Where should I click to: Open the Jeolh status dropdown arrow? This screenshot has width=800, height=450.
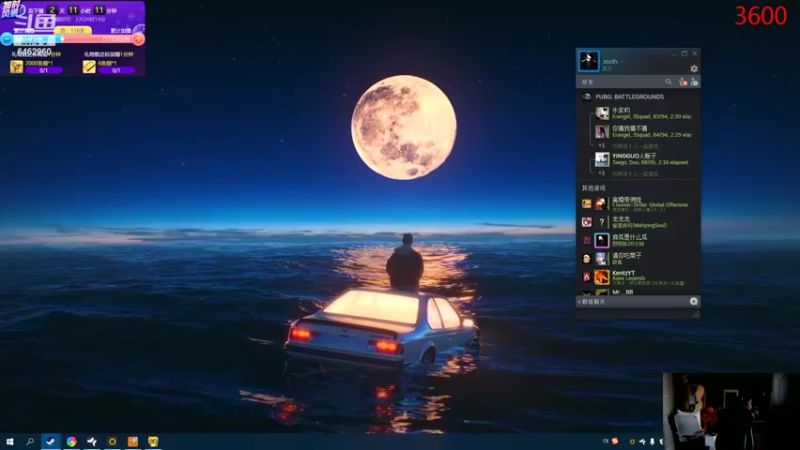click(622, 62)
